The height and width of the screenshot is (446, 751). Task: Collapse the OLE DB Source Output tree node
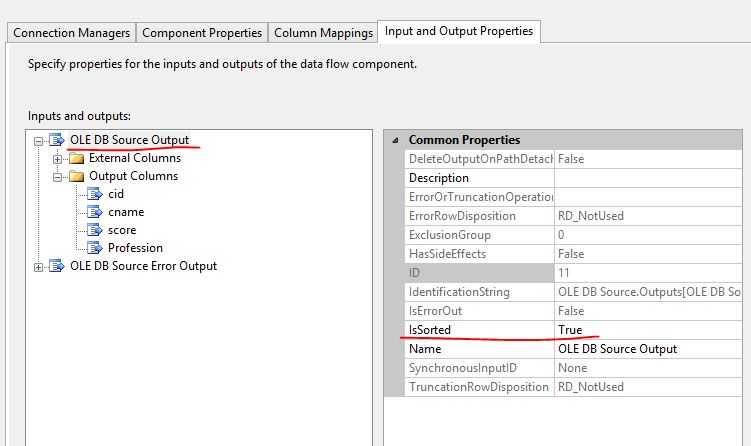[39, 140]
